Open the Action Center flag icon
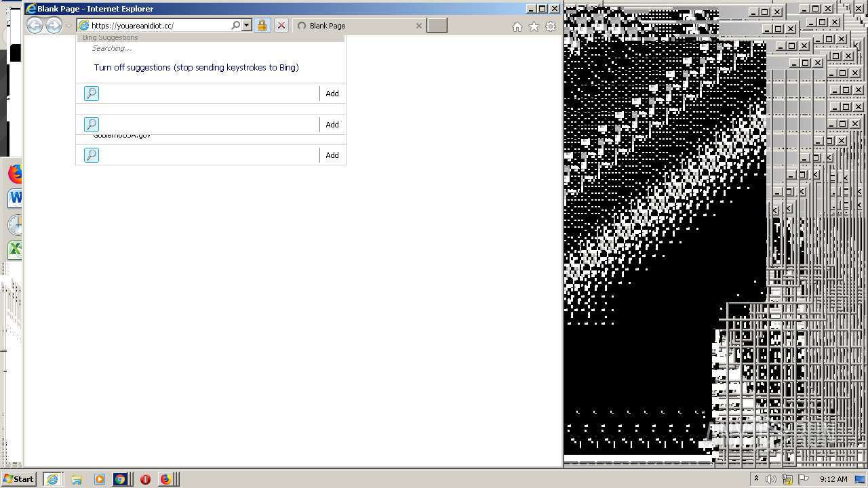The width and height of the screenshot is (868, 488). point(803,479)
